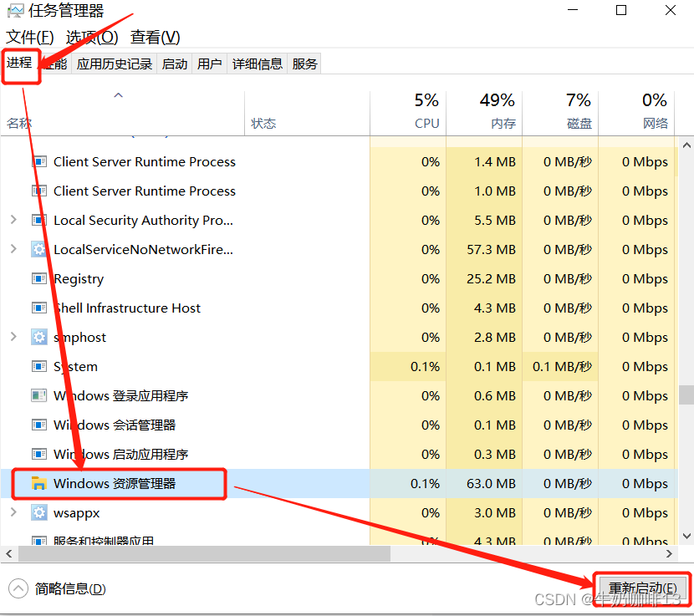Select the wsappx process name
694x616 pixels.
[x=76, y=513]
